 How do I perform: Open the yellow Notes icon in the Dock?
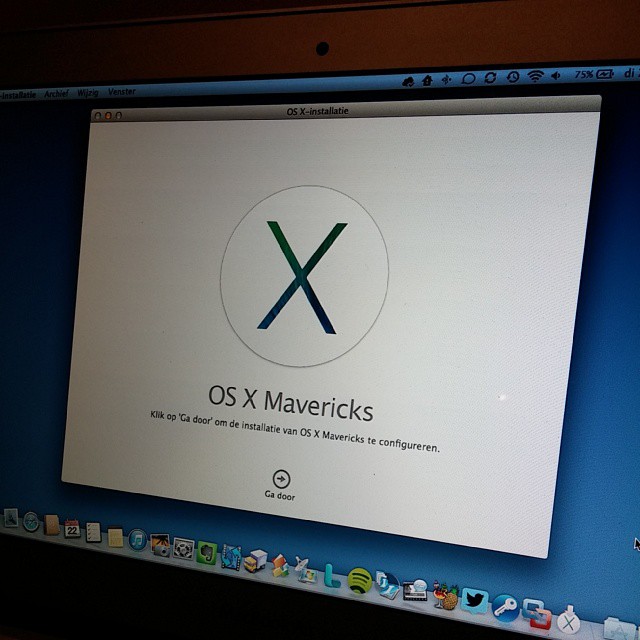click(x=115, y=536)
